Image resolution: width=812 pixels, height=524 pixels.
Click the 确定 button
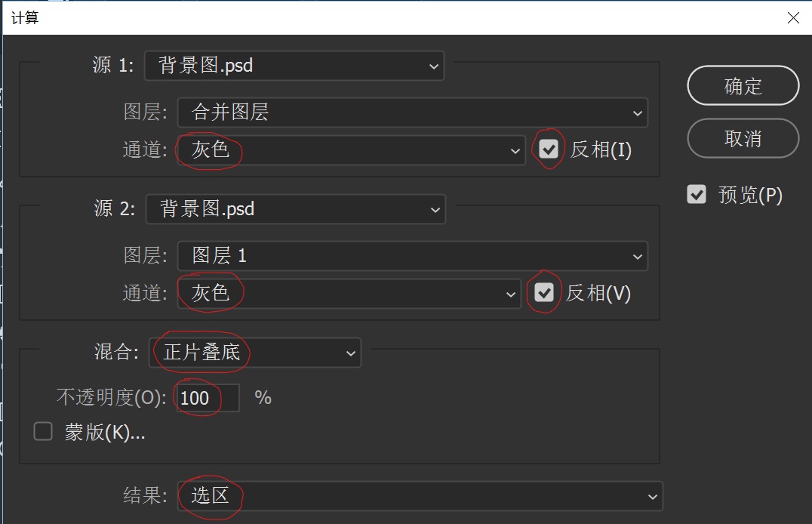click(x=743, y=85)
